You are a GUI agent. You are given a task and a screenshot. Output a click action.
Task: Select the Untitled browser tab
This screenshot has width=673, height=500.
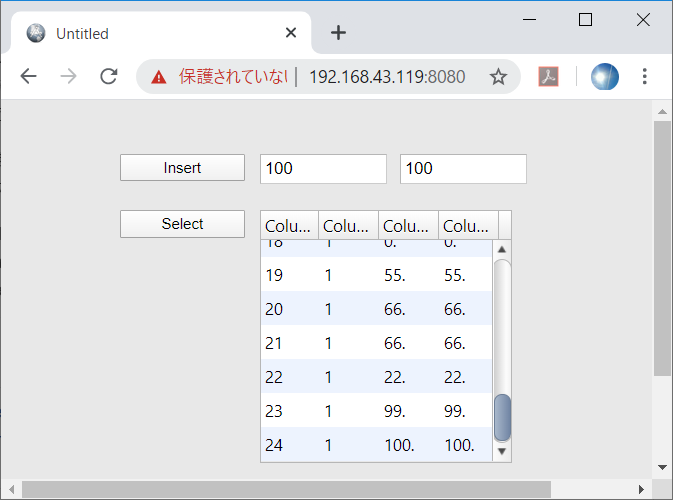pyautogui.click(x=161, y=33)
